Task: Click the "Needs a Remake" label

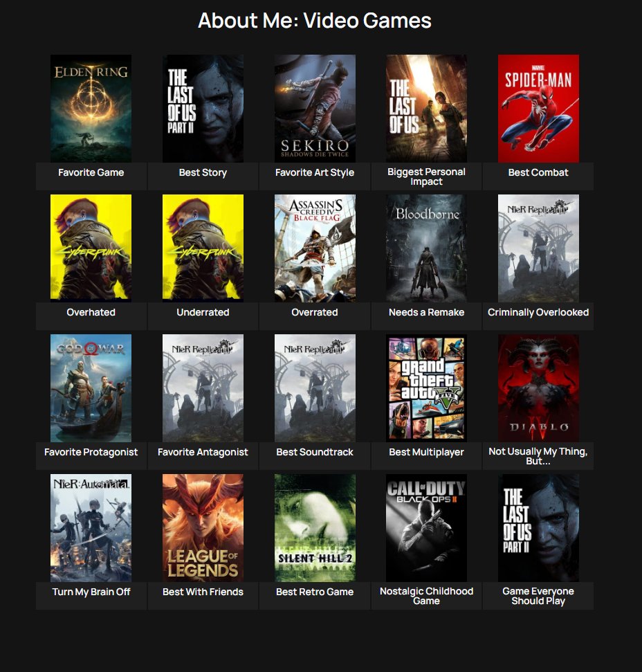Action: (x=427, y=312)
